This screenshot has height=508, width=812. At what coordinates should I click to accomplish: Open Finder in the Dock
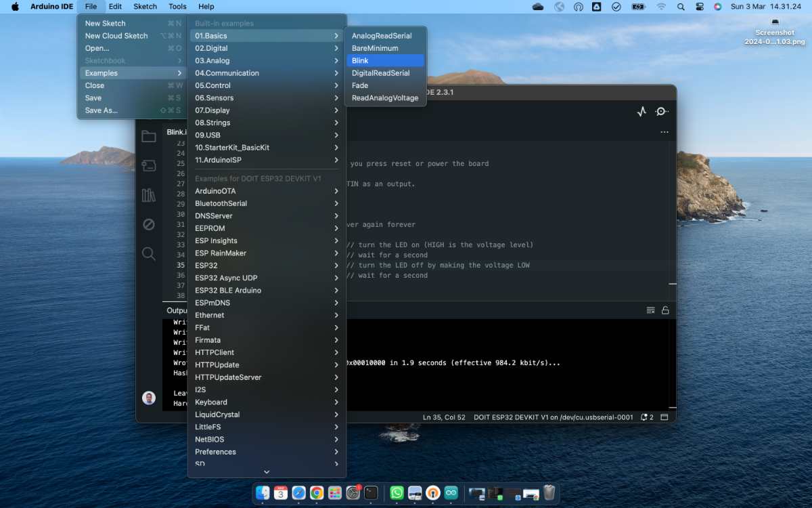pos(263,493)
